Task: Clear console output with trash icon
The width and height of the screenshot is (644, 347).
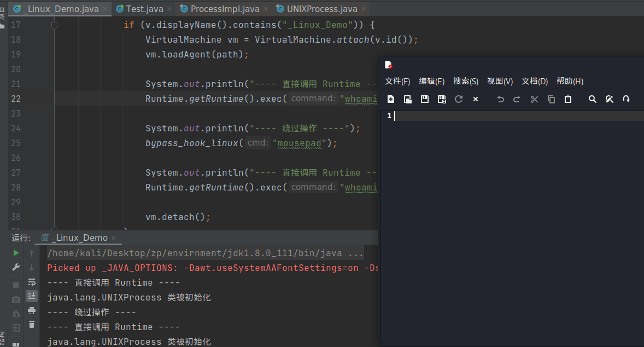Action: [x=32, y=325]
